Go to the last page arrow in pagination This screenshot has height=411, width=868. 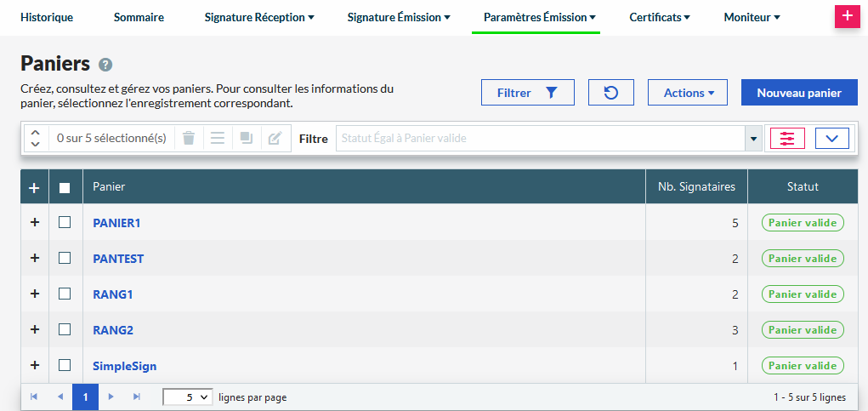pos(137,397)
